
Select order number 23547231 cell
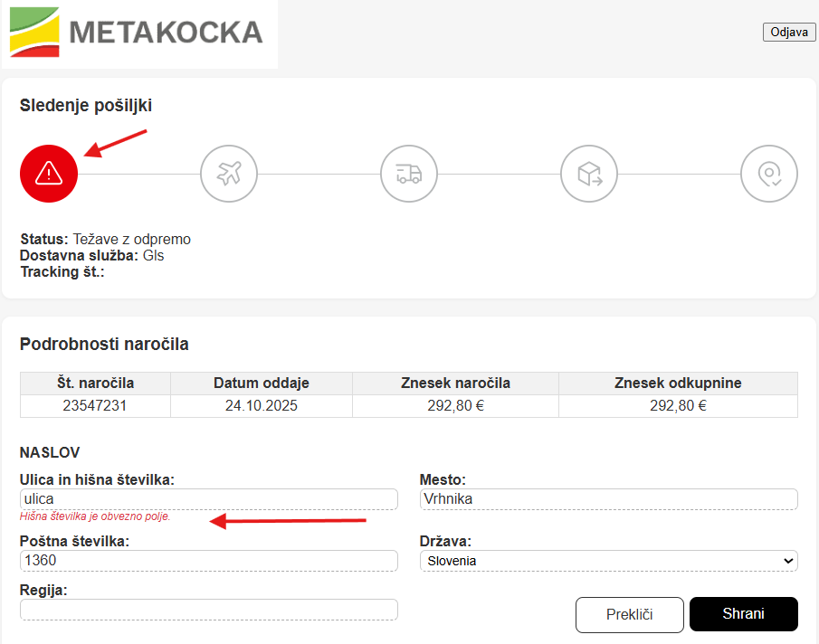[95, 406]
